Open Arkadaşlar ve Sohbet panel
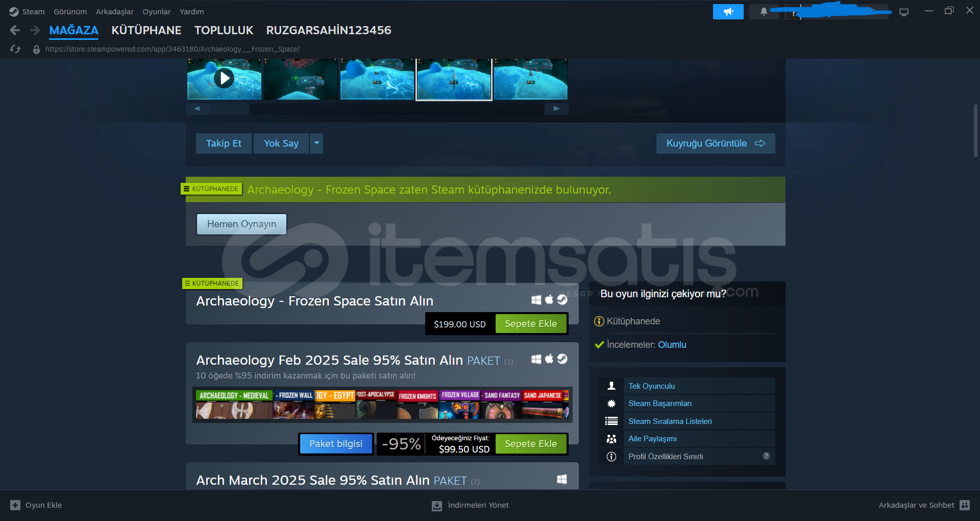The width and height of the screenshot is (980, 521). pyautogui.click(x=924, y=505)
